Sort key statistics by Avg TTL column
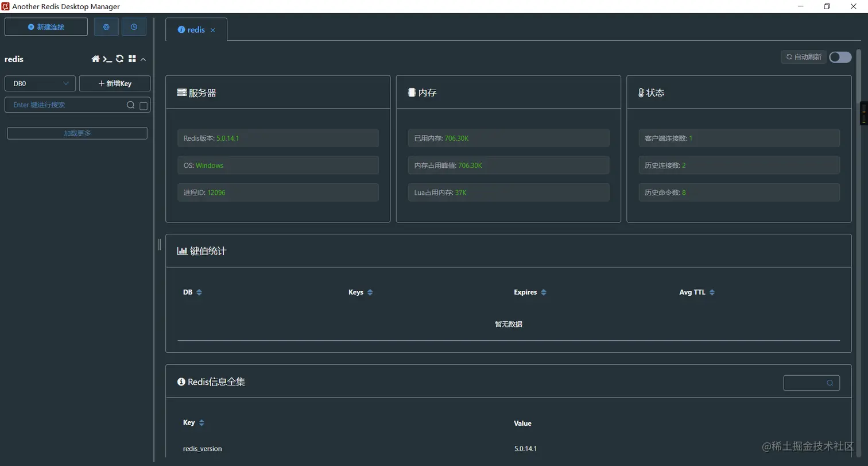This screenshot has width=868, height=466. tap(712, 292)
